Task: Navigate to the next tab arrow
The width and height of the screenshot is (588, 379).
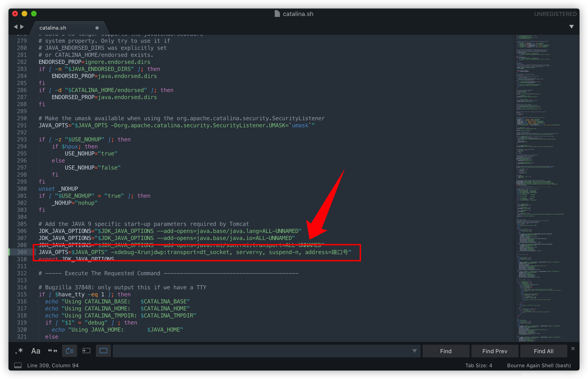Action: click(22, 27)
